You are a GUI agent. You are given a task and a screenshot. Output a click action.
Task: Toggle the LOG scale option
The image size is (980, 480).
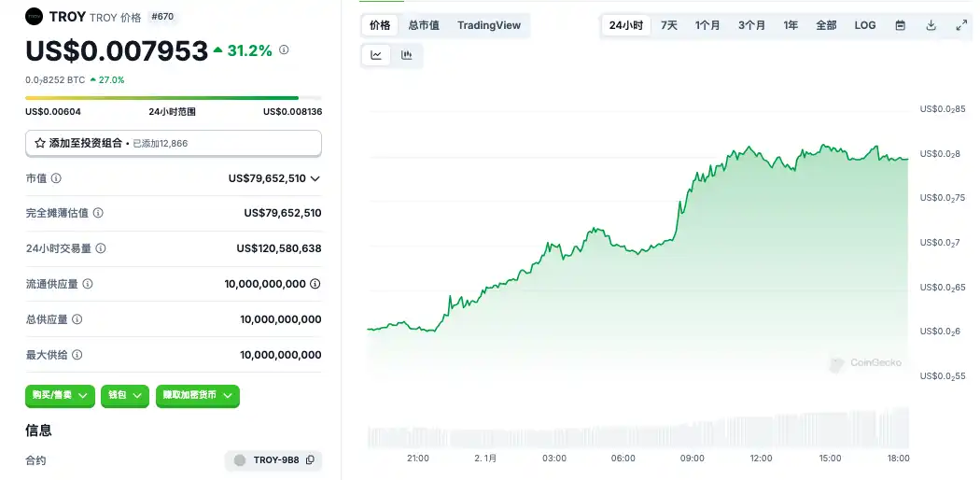pos(865,25)
